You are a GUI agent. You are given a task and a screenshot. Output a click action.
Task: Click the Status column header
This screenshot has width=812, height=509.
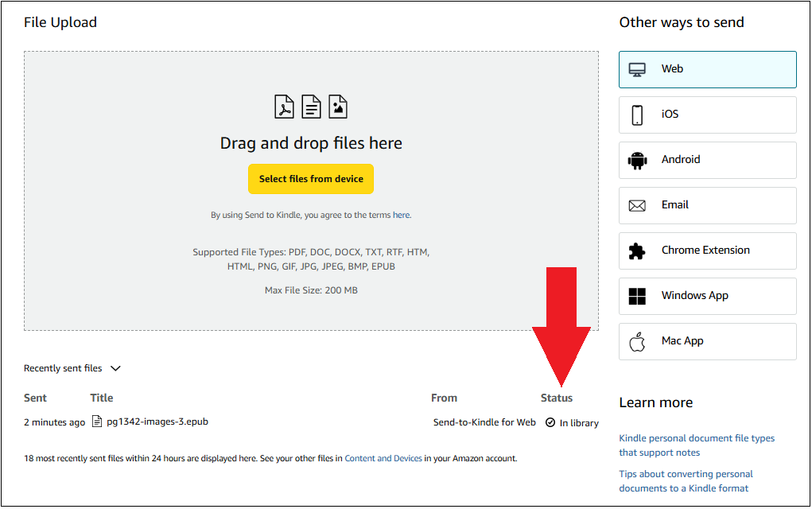pos(557,398)
